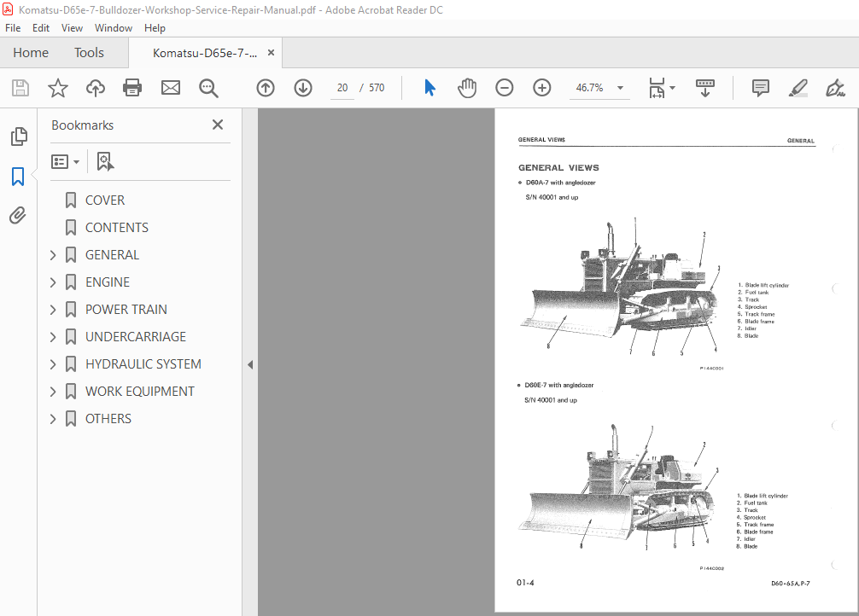Open the zoom level dropdown

(x=620, y=88)
